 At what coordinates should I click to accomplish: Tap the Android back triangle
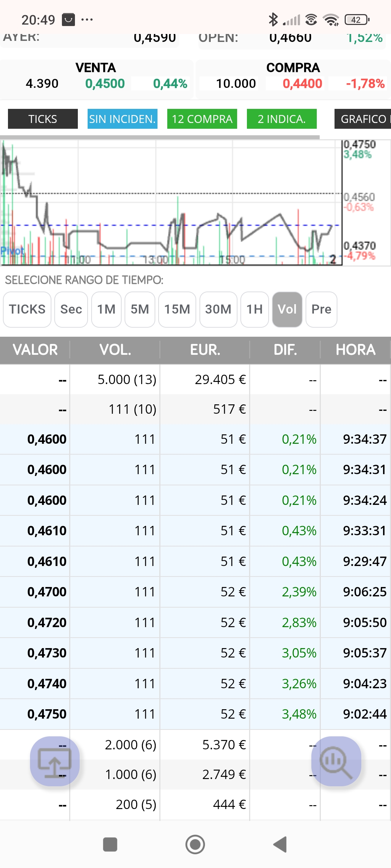coord(280,844)
